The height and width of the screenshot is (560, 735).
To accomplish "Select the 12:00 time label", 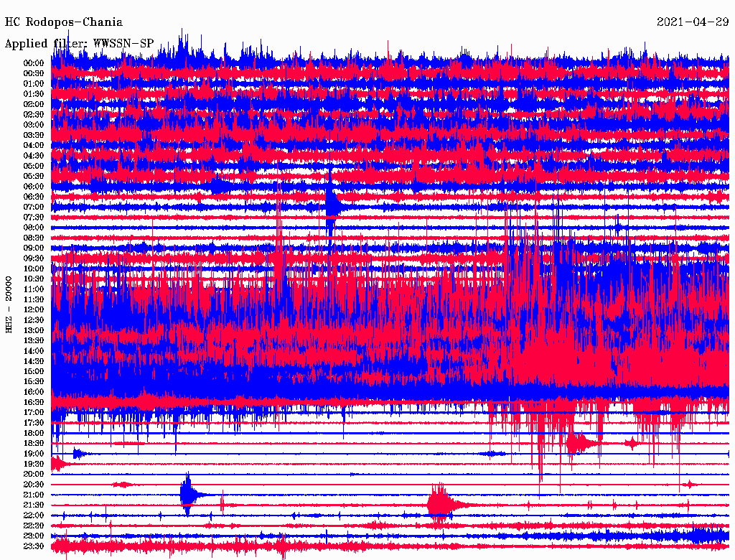I will (x=34, y=310).
